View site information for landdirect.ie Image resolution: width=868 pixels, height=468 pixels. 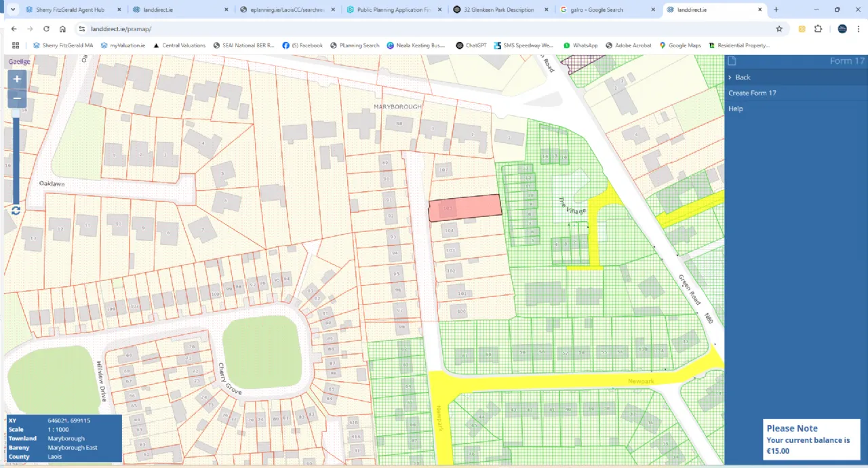[81, 29]
